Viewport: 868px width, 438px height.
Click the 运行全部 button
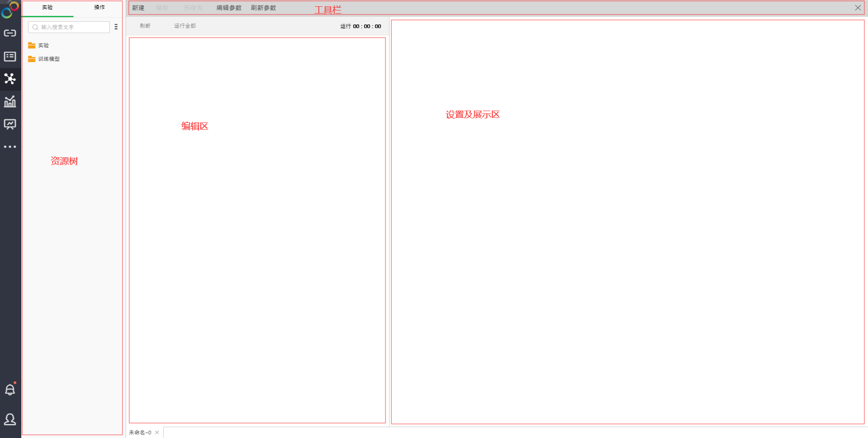[185, 26]
